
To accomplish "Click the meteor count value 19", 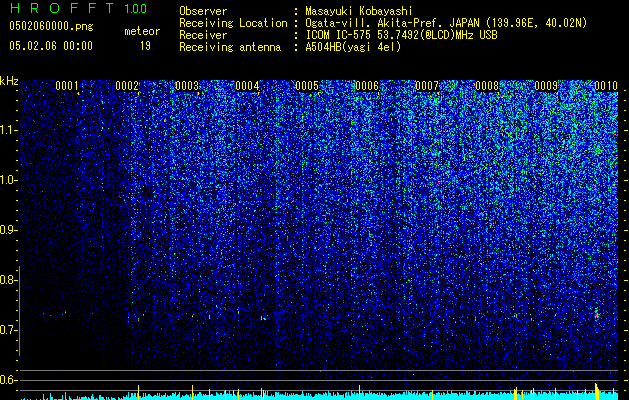I will point(145,46).
